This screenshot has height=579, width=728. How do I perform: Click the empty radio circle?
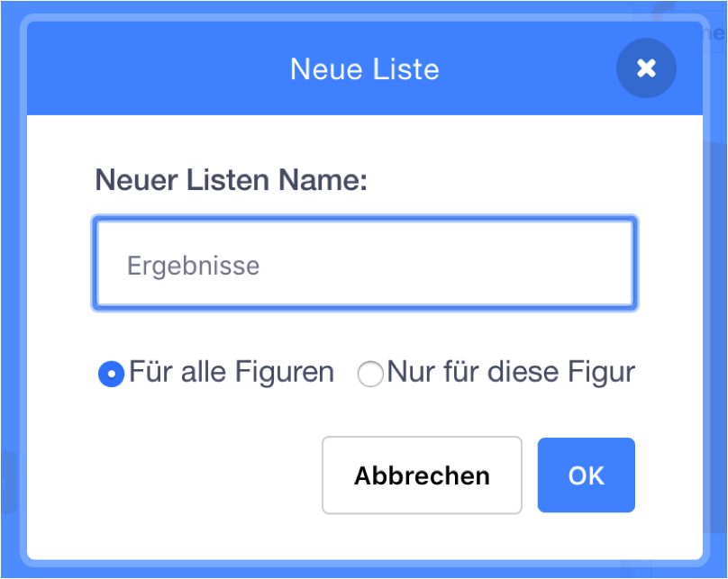pyautogui.click(x=370, y=374)
